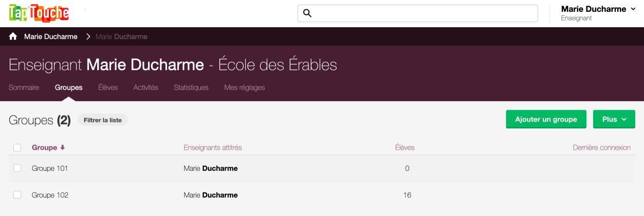Click the home icon in breadcrumb
Viewport: 644px width, 216px height.
point(13,36)
